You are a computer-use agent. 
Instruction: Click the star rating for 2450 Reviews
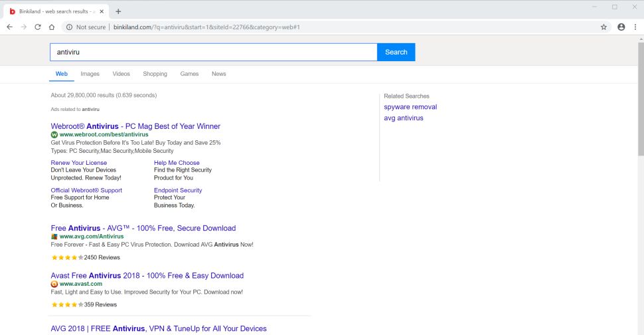[67, 258]
